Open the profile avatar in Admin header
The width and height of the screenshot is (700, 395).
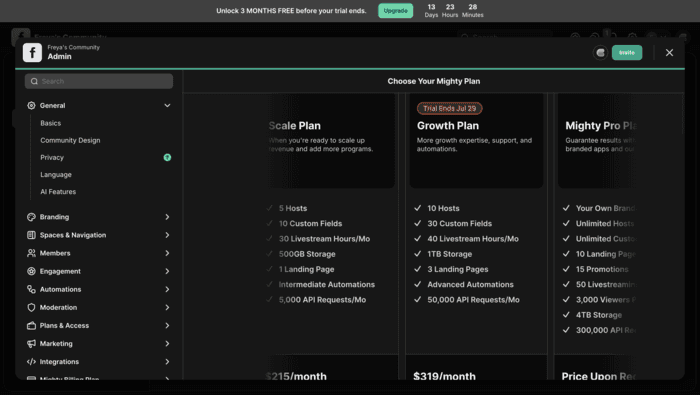(600, 53)
